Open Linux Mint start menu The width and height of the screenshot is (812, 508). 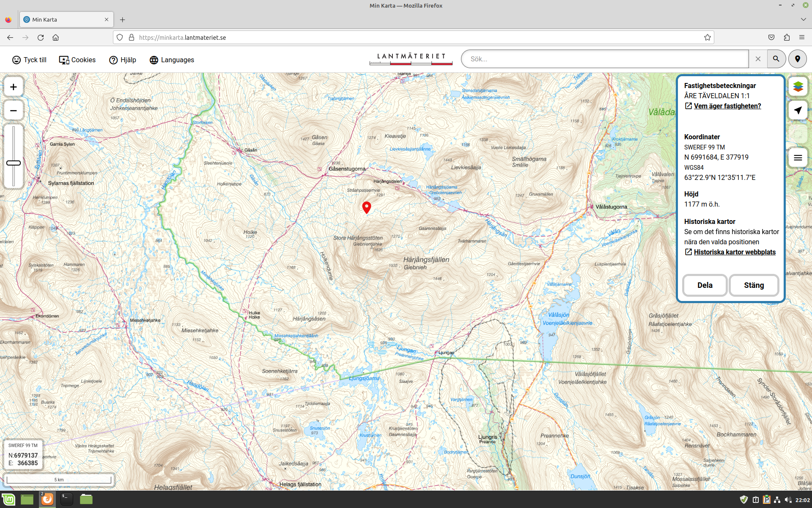click(8, 500)
